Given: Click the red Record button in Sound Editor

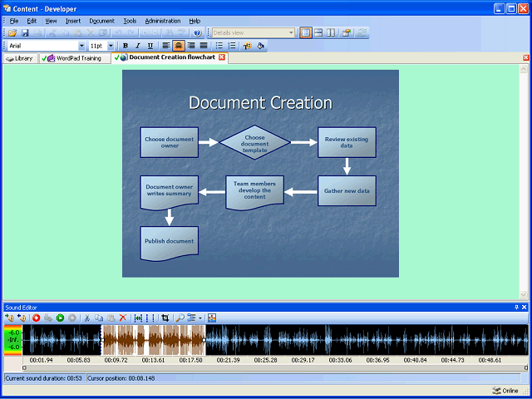Looking at the screenshot, I should pos(37,318).
